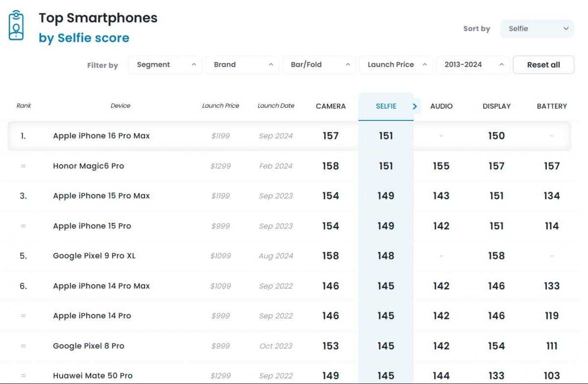Screen dimensions: 588x384
Task: Click rank number 6.
Action: click(23, 286)
